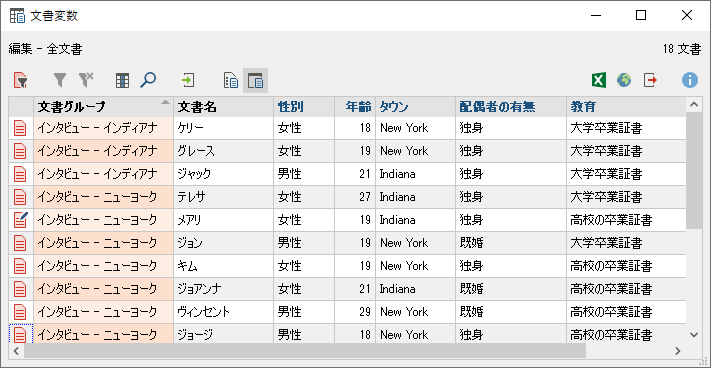The width and height of the screenshot is (711, 368).
Task: Click the green-arrow import data icon
Action: [188, 81]
